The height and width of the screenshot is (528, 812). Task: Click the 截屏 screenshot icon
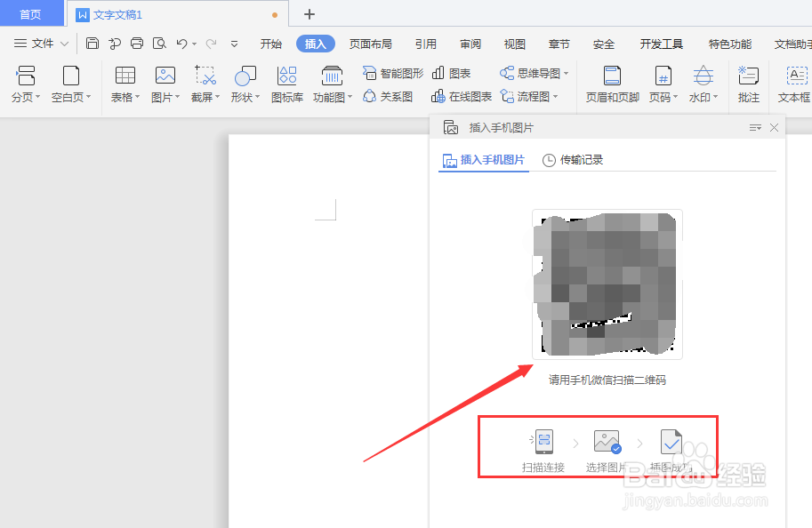(x=205, y=76)
